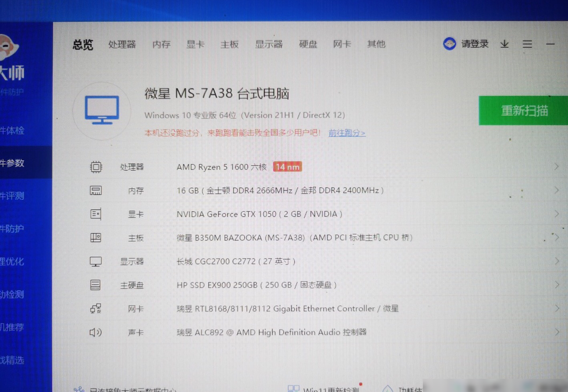Open the 其他 tab
This screenshot has height=392, width=568.
pyautogui.click(x=376, y=44)
